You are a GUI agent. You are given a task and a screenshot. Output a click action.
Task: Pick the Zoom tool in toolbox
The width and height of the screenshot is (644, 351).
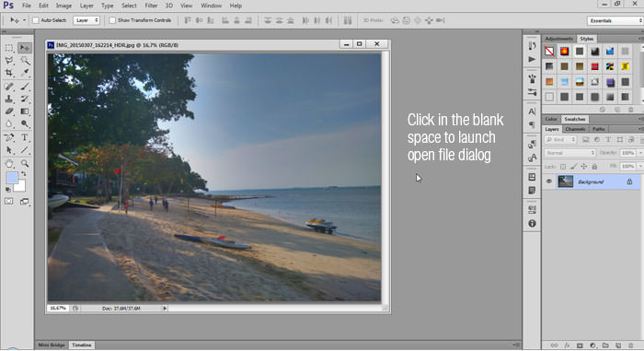(25, 163)
